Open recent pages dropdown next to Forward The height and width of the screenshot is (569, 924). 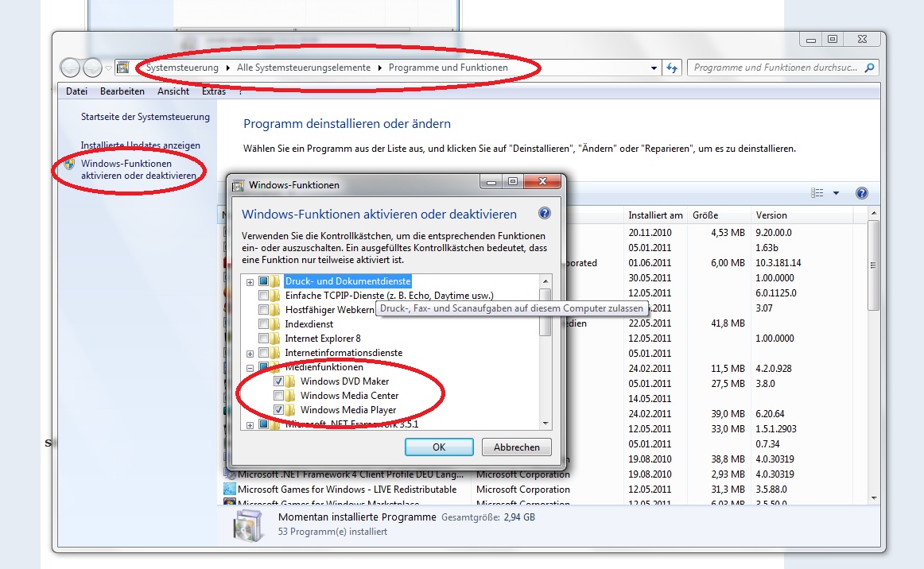point(108,68)
